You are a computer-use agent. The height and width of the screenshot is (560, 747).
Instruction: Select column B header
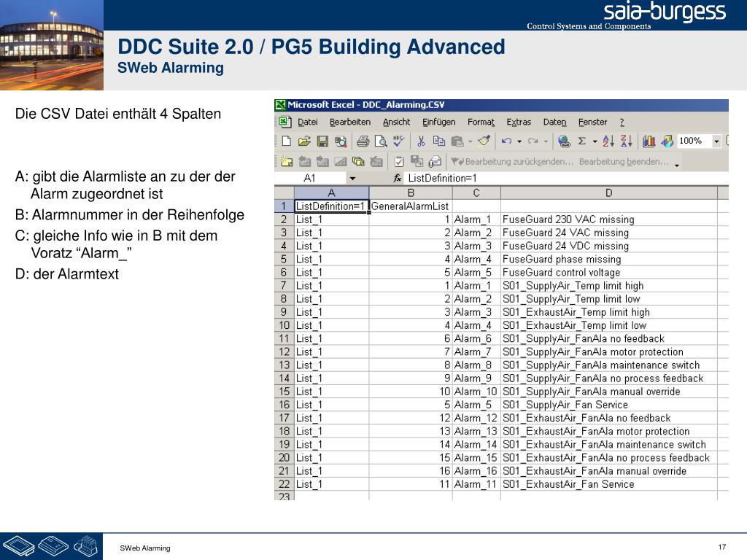411,192
